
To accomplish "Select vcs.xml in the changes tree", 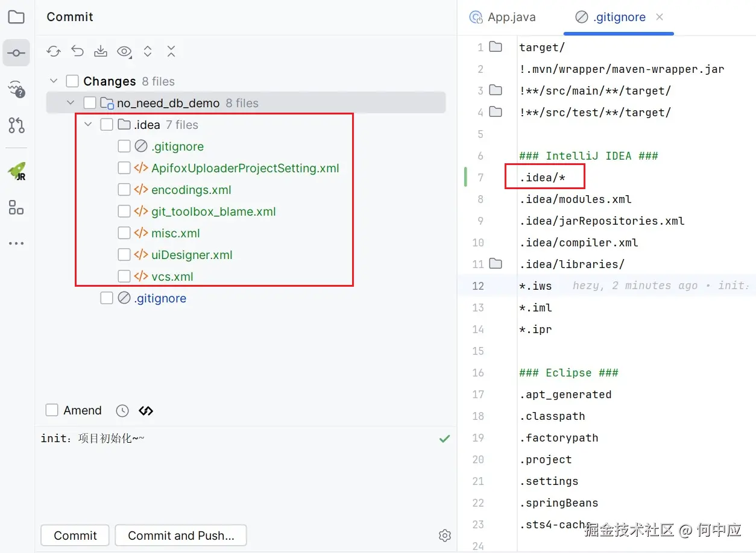I will coord(172,276).
